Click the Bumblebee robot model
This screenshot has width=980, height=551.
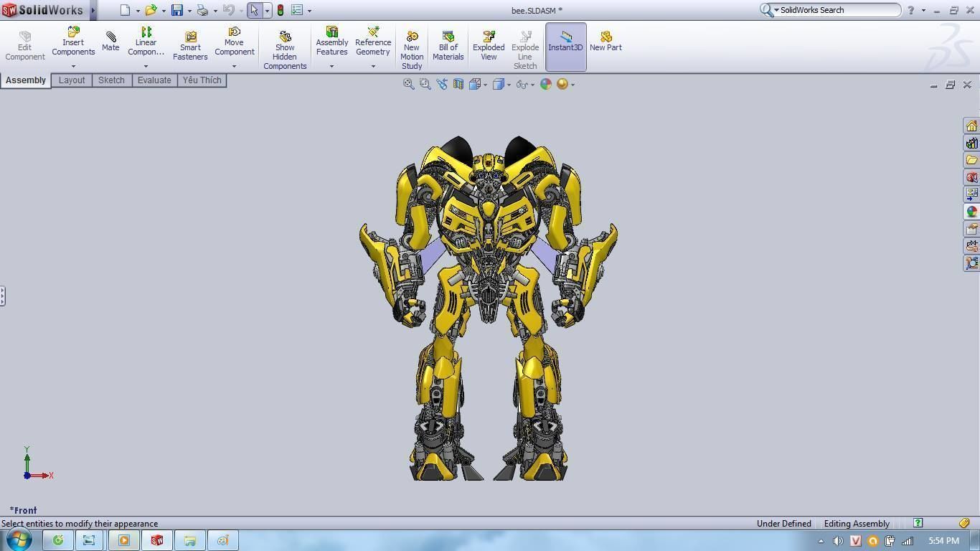coord(489,309)
